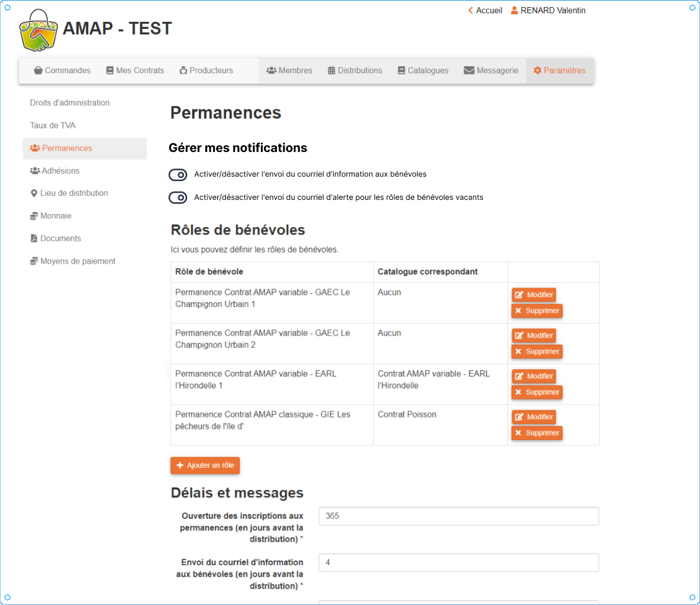Go back to Accueil

coord(485,11)
